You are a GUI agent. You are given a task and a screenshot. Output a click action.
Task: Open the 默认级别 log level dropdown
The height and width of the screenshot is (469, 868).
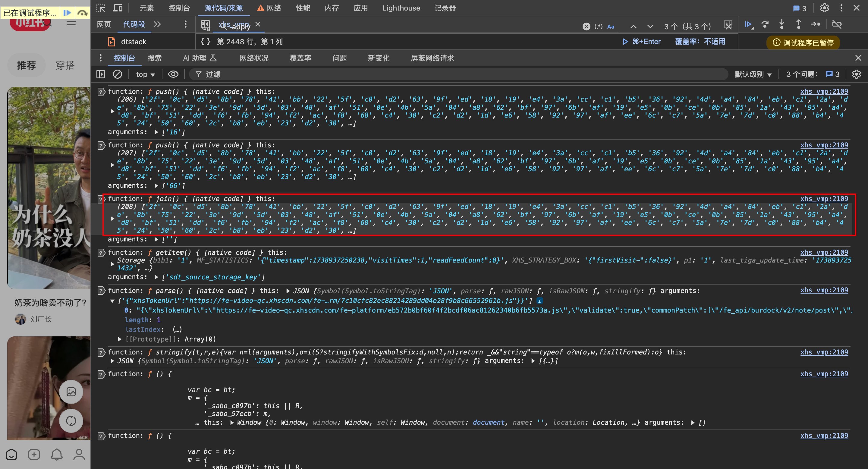click(x=753, y=74)
